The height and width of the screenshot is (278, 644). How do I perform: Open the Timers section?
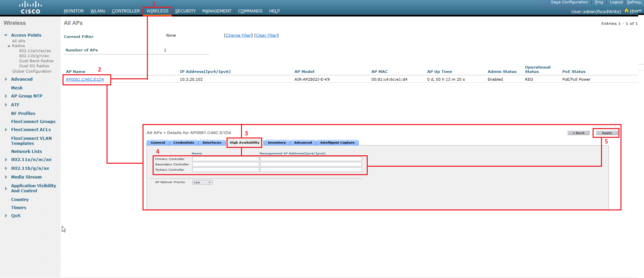click(x=18, y=208)
